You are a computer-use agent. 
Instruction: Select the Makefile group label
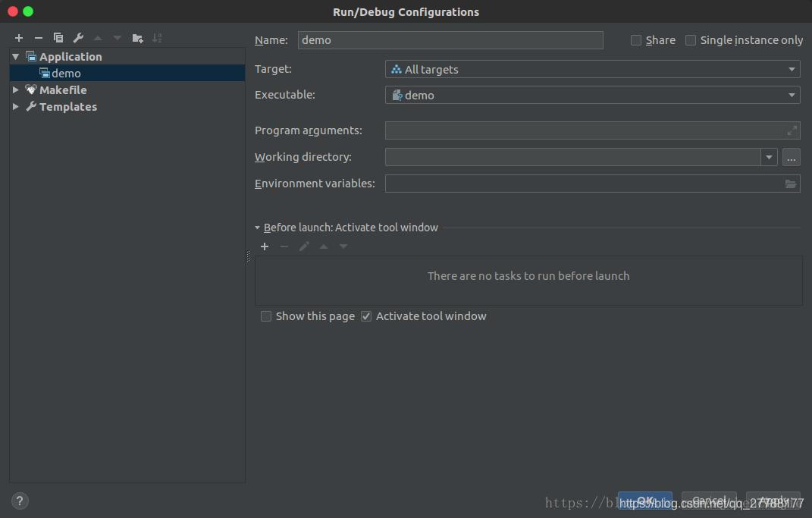click(x=63, y=89)
